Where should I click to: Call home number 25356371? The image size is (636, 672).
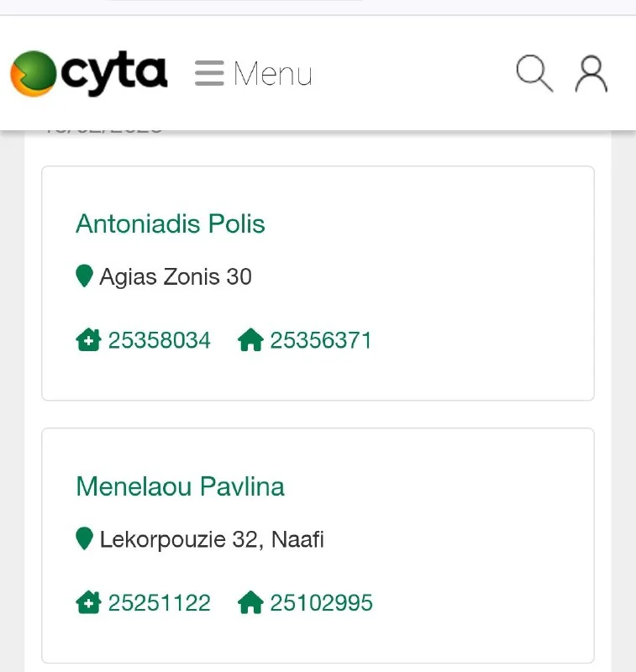[321, 340]
